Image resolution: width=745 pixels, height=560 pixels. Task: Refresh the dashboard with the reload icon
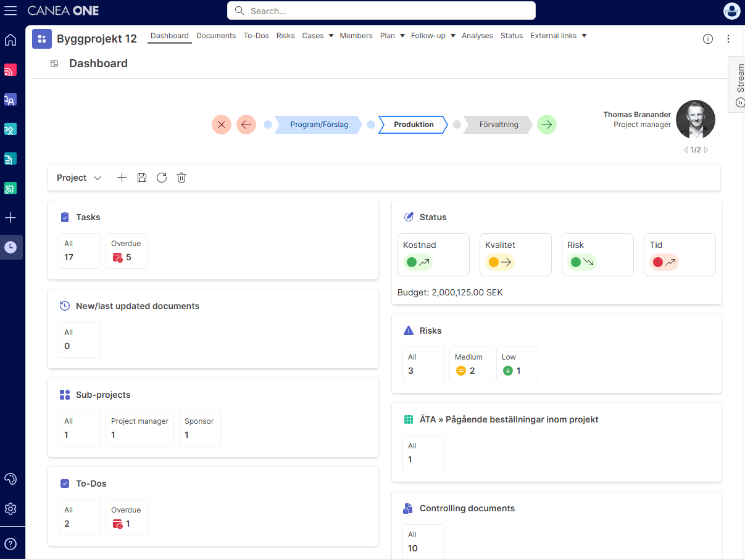162,178
